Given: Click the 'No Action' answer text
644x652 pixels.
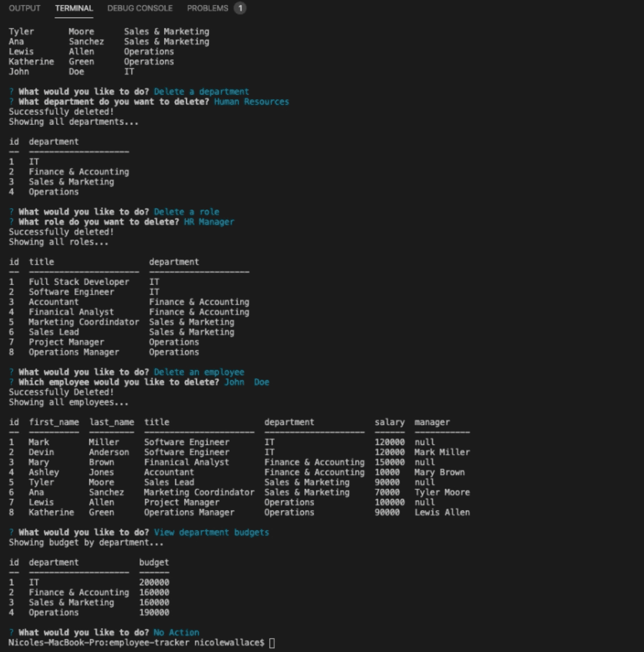Looking at the screenshot, I should (x=176, y=632).
